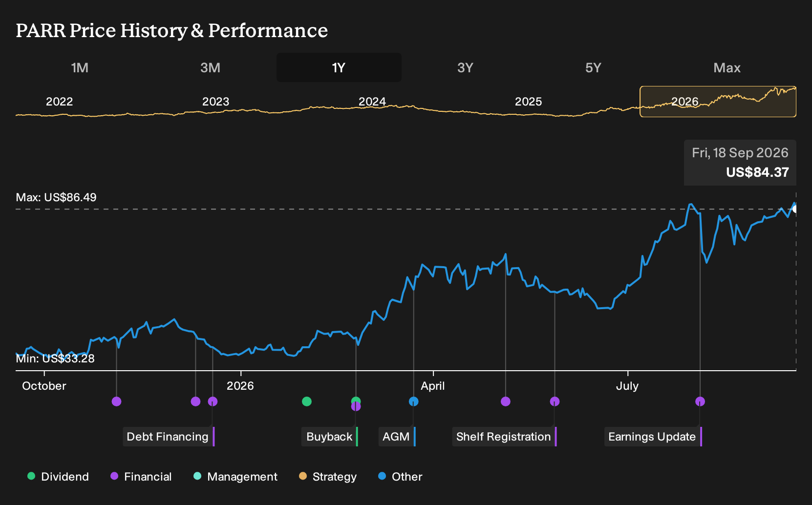This screenshot has height=505, width=812.
Task: Open the Earnings Update event label
Action: (x=653, y=437)
